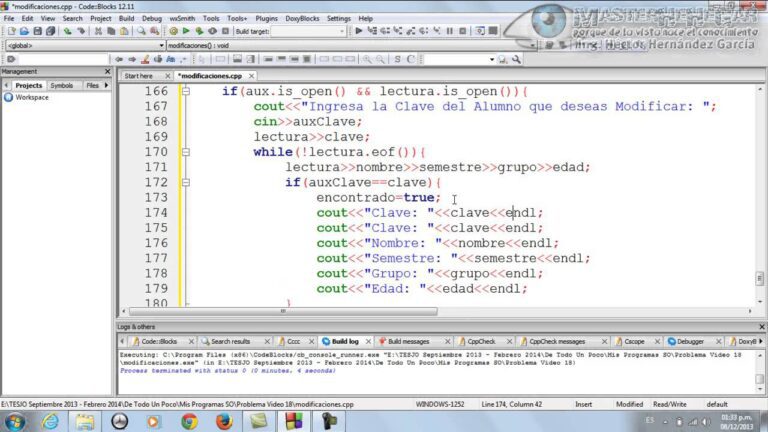This screenshot has width=768, height=432.
Task: Click the zoom in magnifier icon
Action: tap(367, 59)
